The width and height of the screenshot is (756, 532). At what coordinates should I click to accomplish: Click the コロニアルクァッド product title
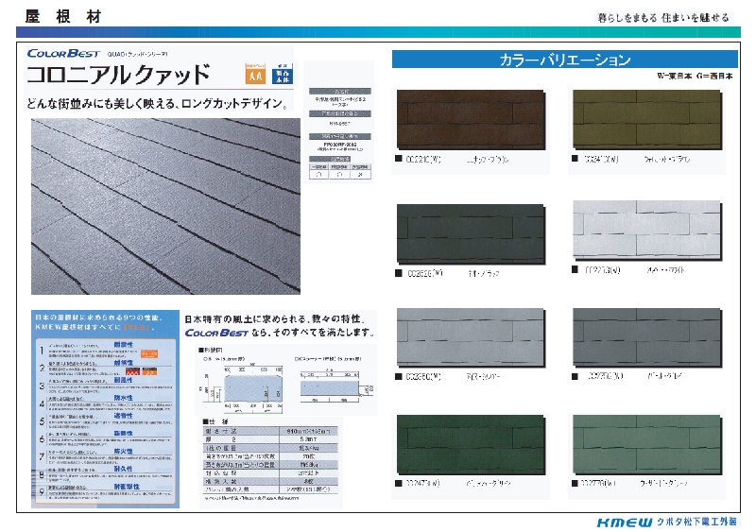119,74
